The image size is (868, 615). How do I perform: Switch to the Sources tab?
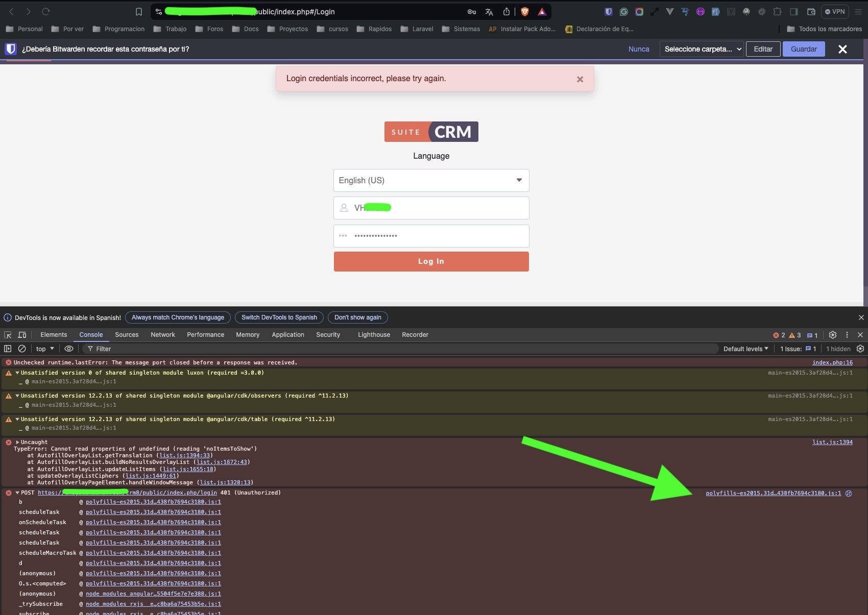tap(127, 335)
